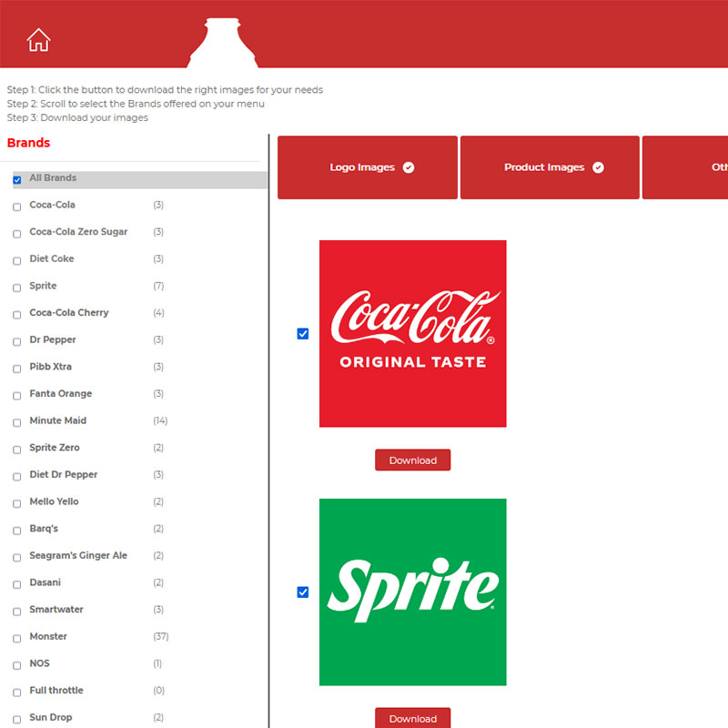Click the checkmark icon on Logo Images
The height and width of the screenshot is (728, 728).
(409, 167)
